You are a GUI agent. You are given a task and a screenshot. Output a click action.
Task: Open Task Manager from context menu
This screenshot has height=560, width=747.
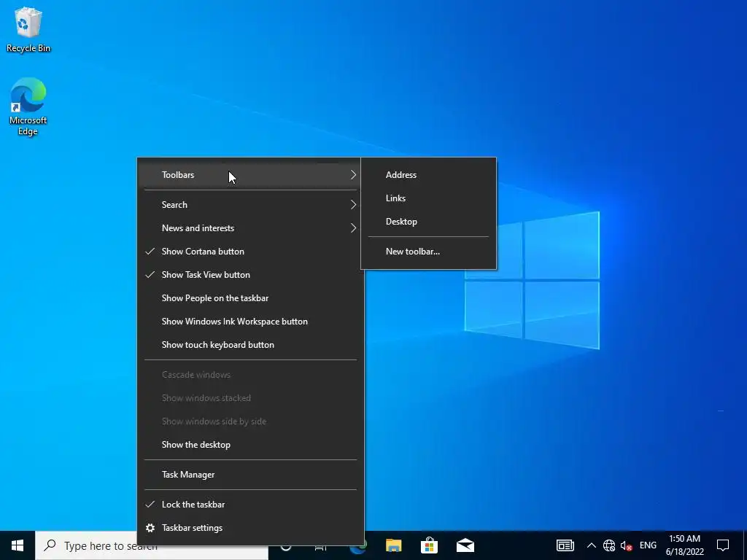pos(251,475)
